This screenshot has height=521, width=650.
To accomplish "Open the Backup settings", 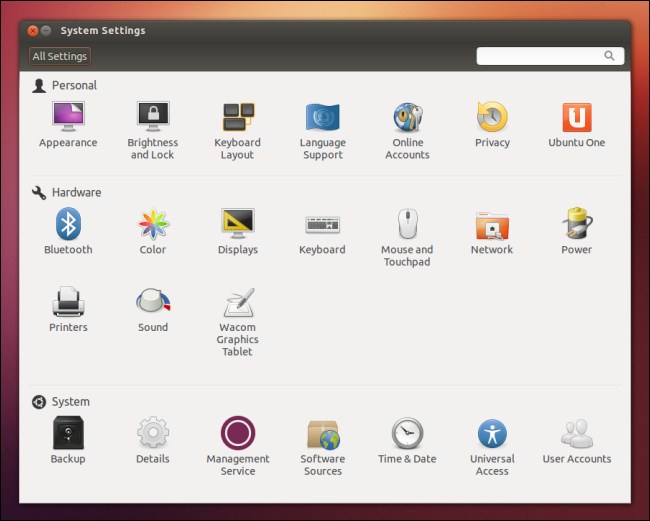I will [x=68, y=440].
